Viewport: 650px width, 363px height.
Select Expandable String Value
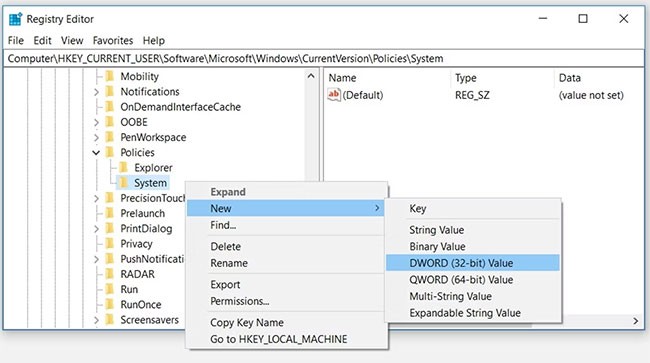click(473, 313)
